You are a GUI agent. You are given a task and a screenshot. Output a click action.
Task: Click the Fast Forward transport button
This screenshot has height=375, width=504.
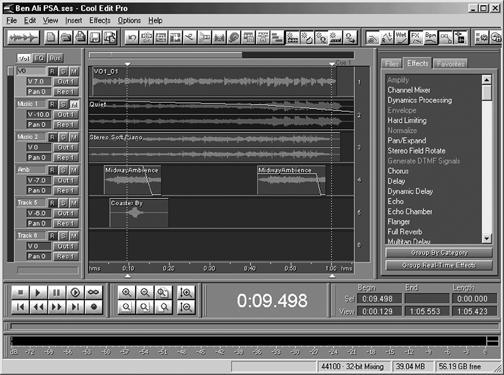(x=57, y=307)
